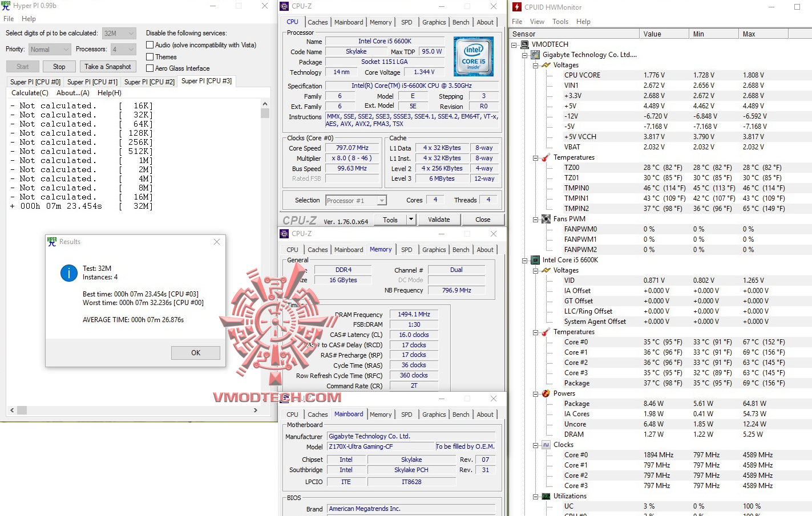Click the CPU-Z Tools button
This screenshot has height=516, width=812.
click(x=390, y=220)
